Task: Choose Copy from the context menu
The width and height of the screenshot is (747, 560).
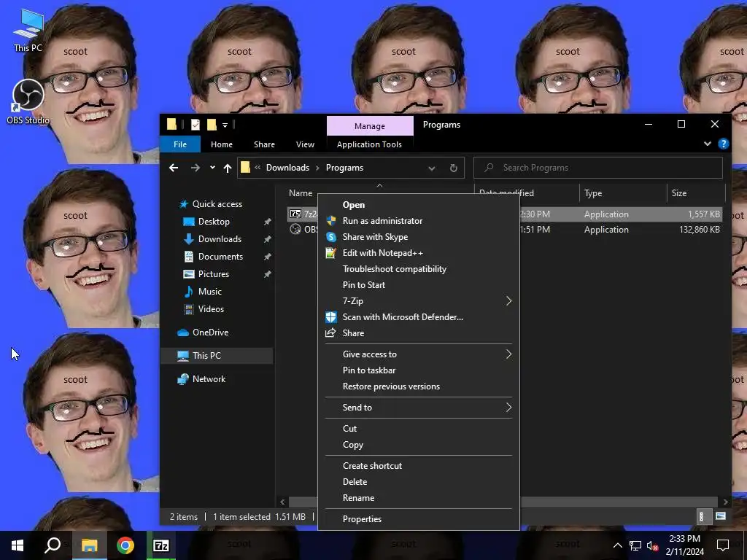Action: coord(419,445)
